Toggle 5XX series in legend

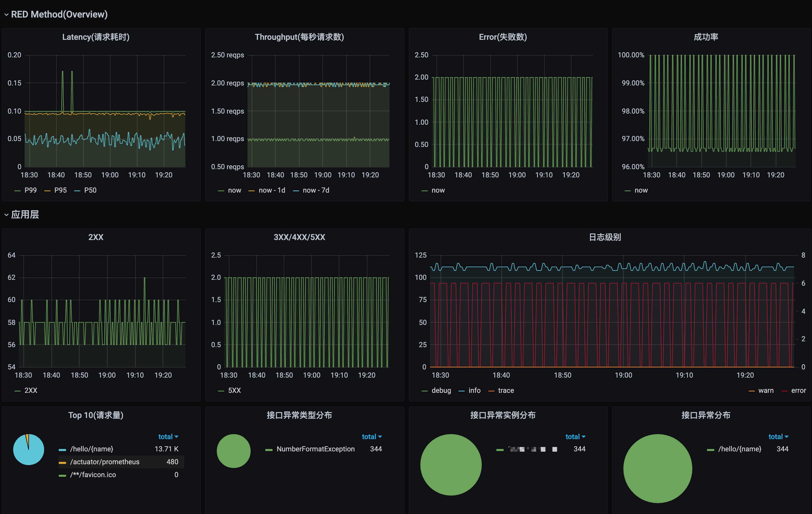[234, 390]
